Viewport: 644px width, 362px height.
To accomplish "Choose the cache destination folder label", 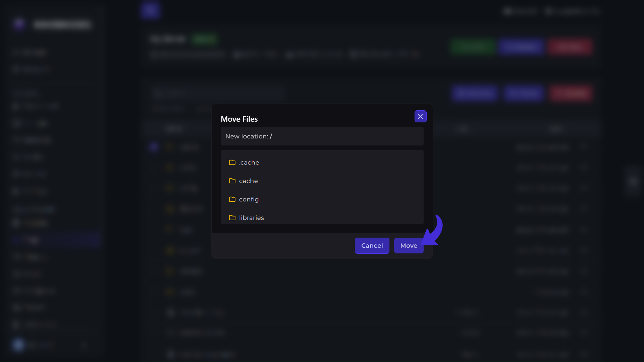I will click(249, 181).
